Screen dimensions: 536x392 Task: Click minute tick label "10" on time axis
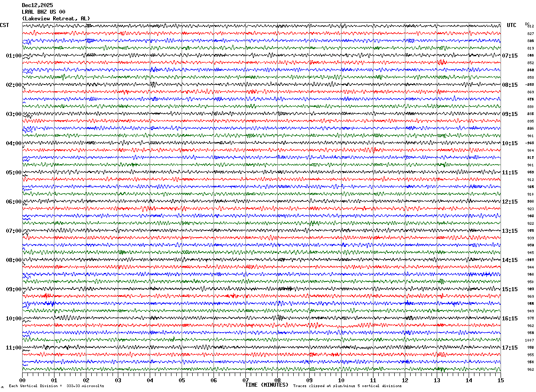pyautogui.click(x=341, y=380)
